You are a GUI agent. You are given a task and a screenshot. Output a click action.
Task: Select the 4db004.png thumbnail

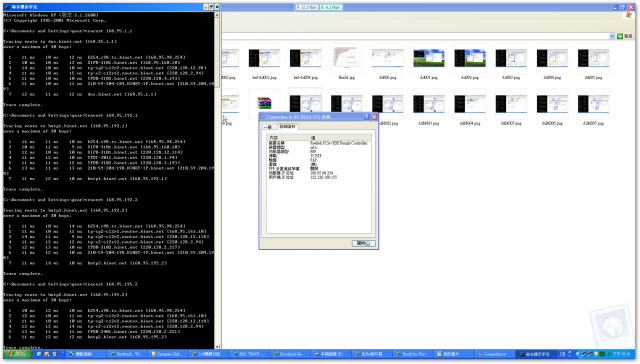(470, 104)
